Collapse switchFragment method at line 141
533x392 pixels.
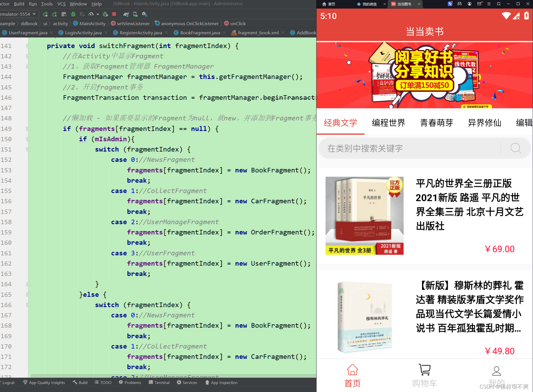(x=28, y=46)
